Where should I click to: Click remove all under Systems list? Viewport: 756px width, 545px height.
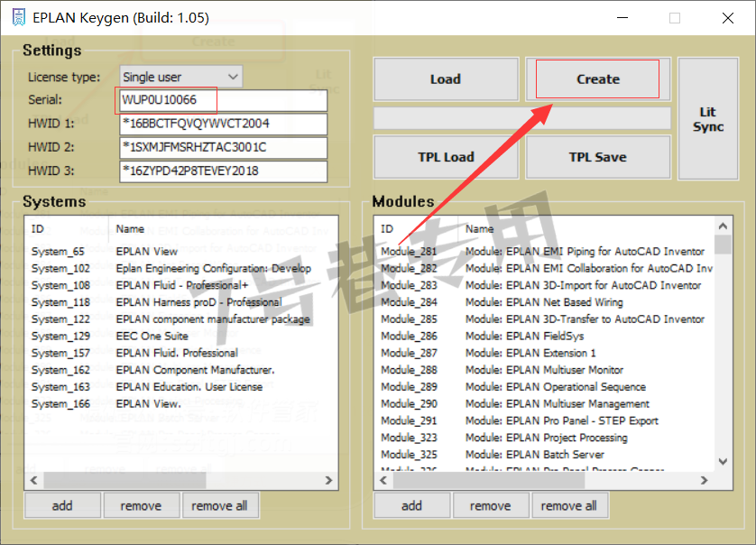(220, 505)
